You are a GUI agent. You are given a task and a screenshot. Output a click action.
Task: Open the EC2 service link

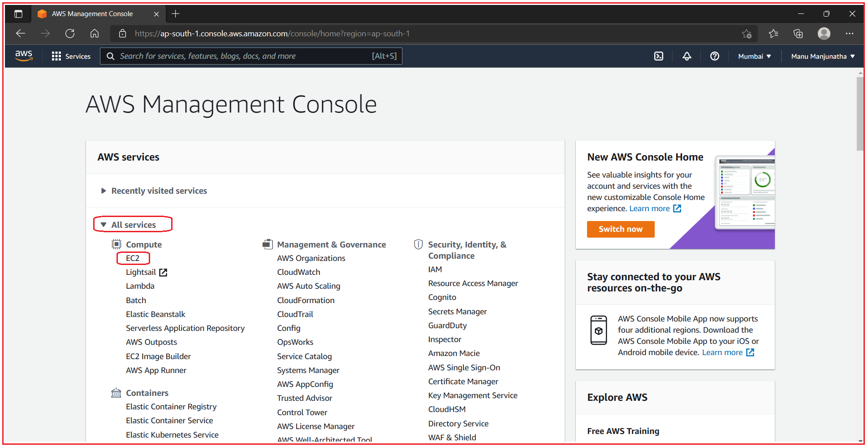click(x=133, y=258)
